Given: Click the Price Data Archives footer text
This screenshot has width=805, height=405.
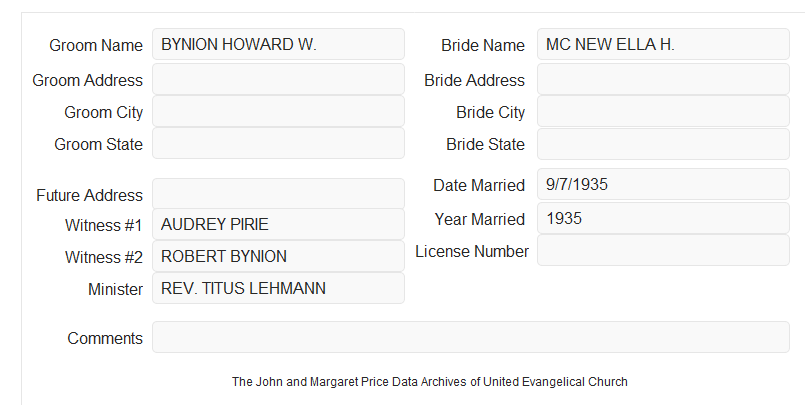Looking at the screenshot, I should click(x=430, y=382).
